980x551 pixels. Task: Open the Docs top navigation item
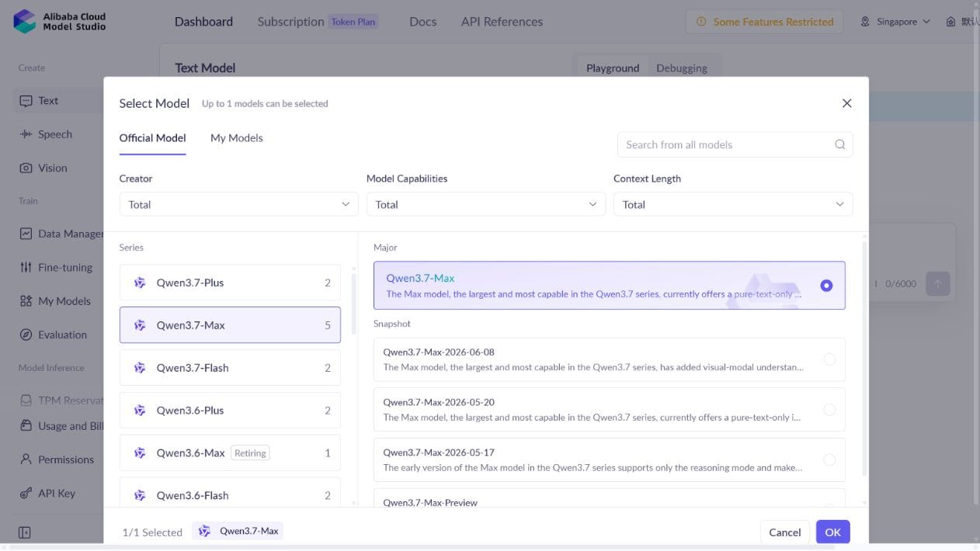(422, 22)
